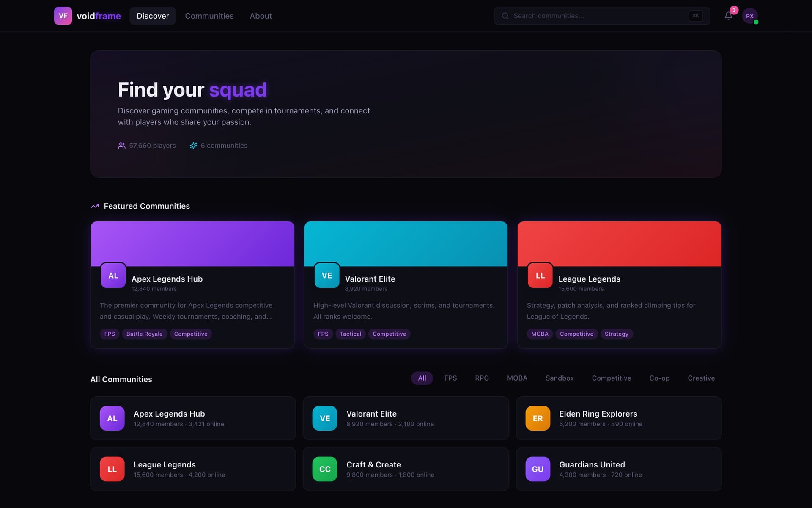Click the red League Legends banner
Screen dimensions: 812x508
[619, 244]
